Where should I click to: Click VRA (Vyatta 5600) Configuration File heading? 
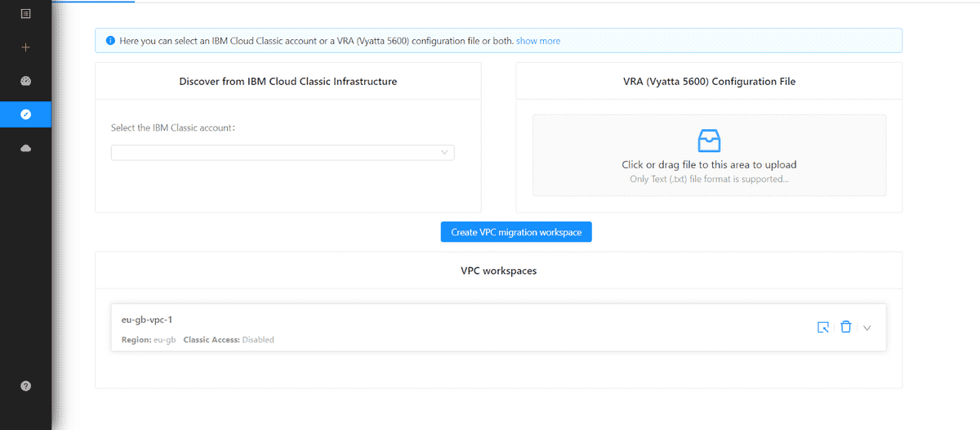(x=709, y=82)
